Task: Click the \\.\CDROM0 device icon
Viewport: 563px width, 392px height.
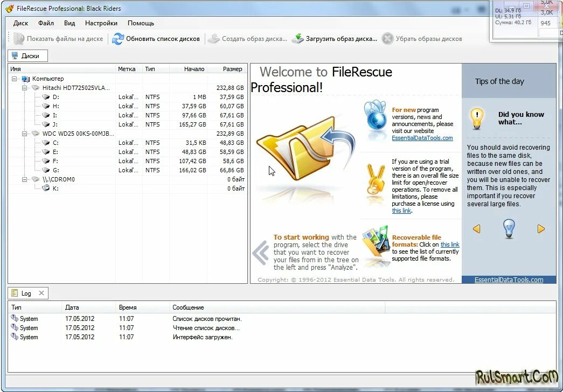Action: tap(36, 179)
